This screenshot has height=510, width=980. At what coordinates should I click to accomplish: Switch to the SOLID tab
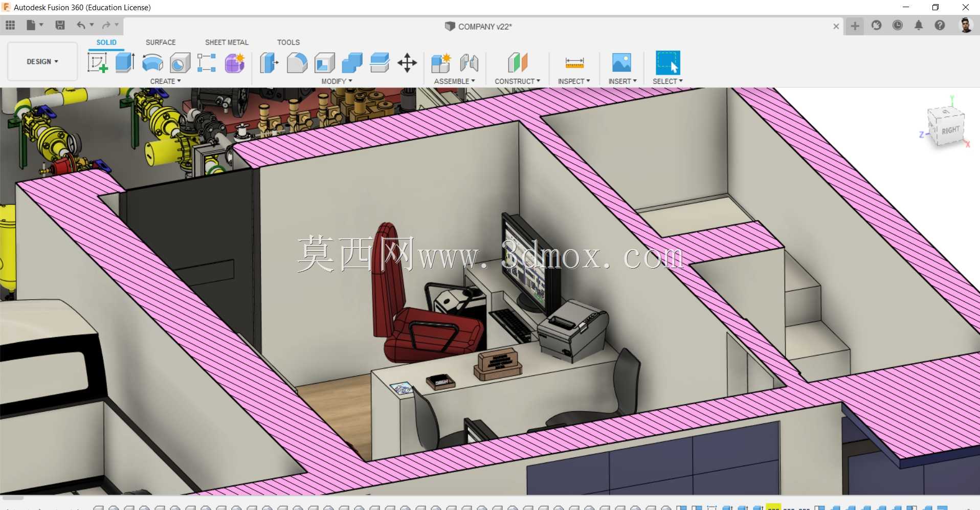pyautogui.click(x=106, y=42)
